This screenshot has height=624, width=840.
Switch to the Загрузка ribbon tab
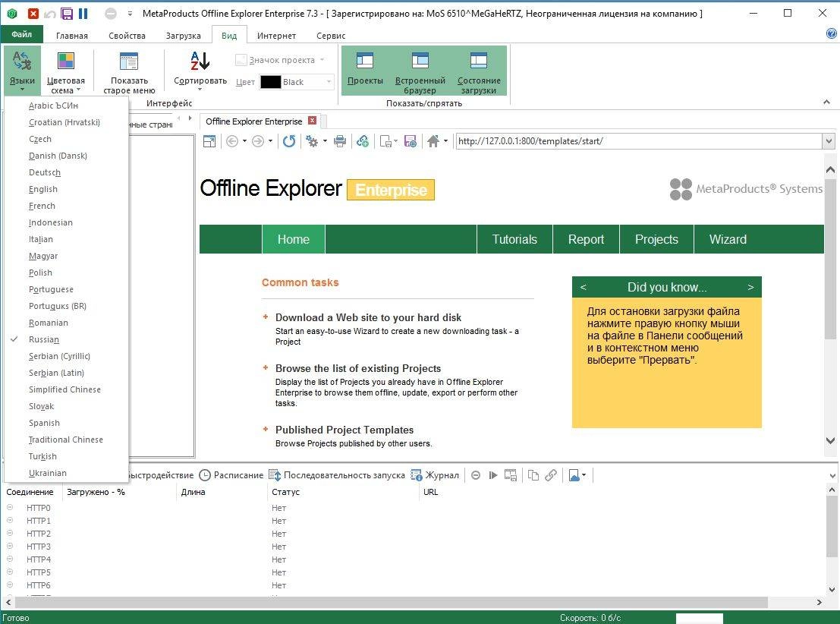click(183, 36)
